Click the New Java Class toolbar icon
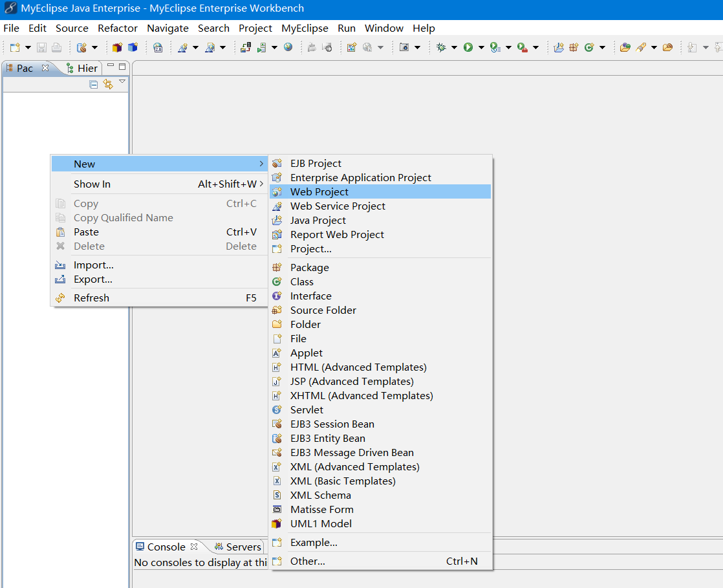 coord(589,47)
